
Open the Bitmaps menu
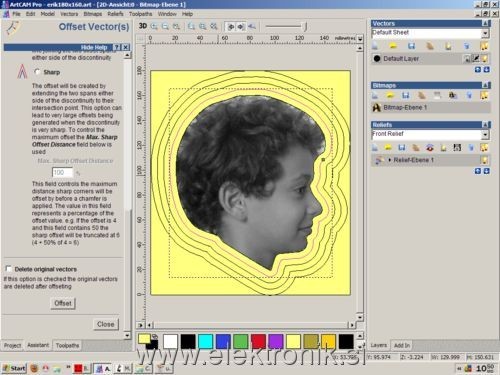tap(93, 14)
